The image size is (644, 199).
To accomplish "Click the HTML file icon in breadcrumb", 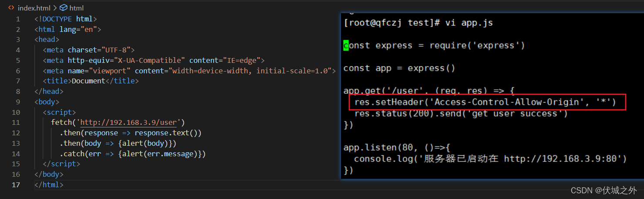I will pyautogui.click(x=11, y=8).
